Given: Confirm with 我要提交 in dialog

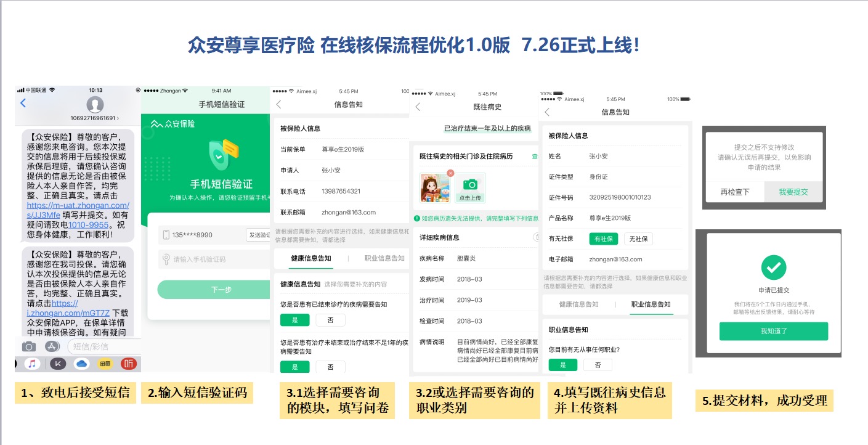Looking at the screenshot, I should (x=793, y=192).
